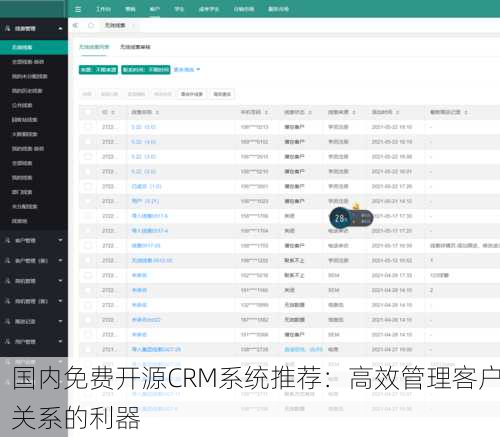Select the checkbox for row 导入集团线索0427-25
Screen dimensions: 500x437
pos(88,349)
